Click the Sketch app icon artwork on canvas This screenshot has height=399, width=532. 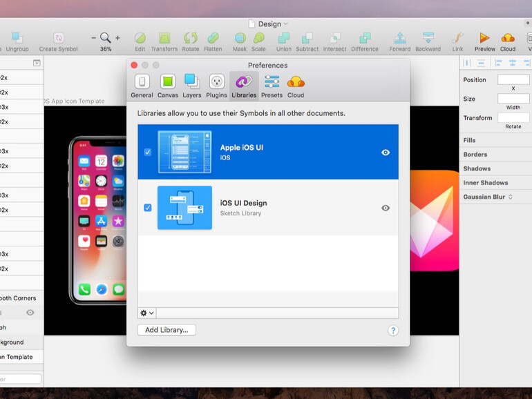(435, 220)
